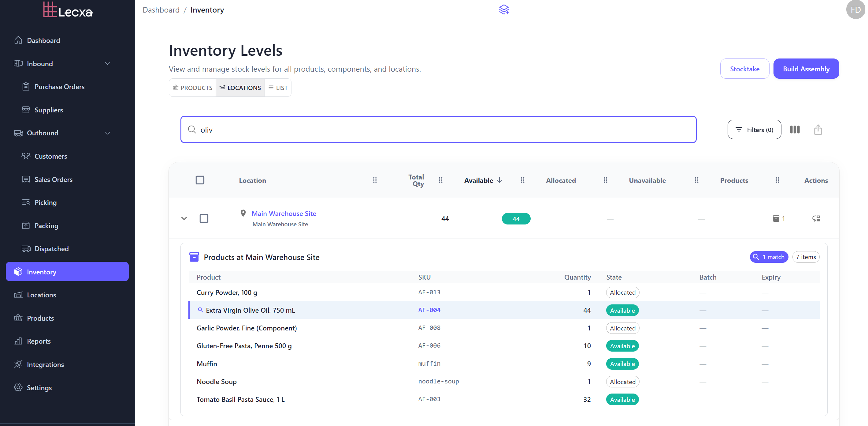
Task: Collapse the Main Warehouse Site row chevron
Action: [x=184, y=219]
